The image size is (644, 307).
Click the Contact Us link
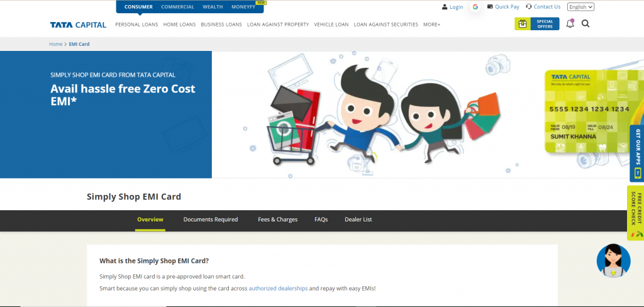[547, 6]
